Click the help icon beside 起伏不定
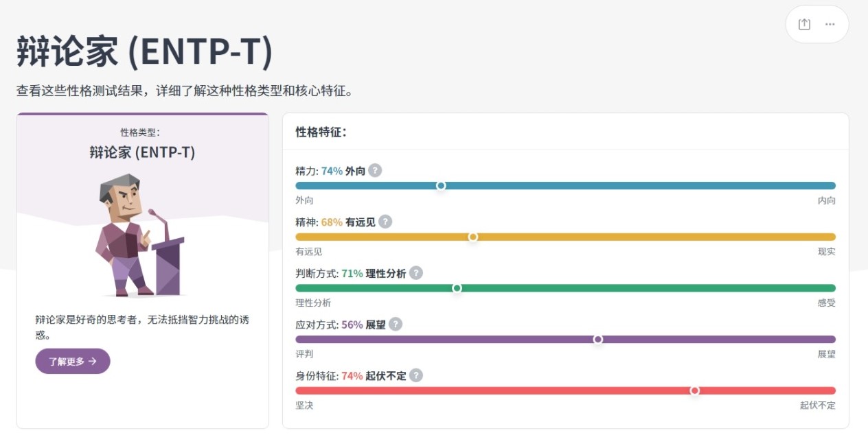Image resolution: width=868 pixels, height=435 pixels. click(x=416, y=375)
